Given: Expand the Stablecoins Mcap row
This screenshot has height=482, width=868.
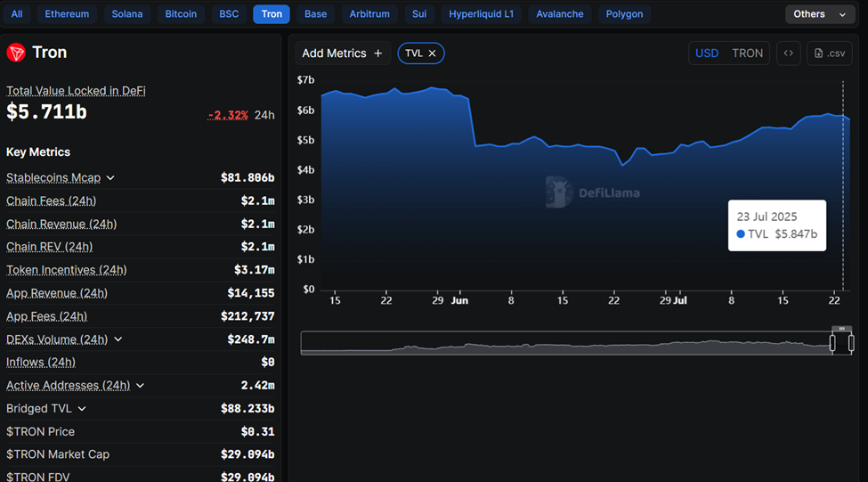Looking at the screenshot, I should tap(110, 178).
